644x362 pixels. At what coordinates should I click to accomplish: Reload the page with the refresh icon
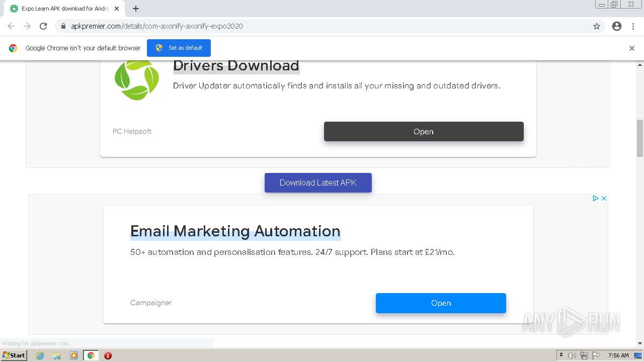coord(43,26)
